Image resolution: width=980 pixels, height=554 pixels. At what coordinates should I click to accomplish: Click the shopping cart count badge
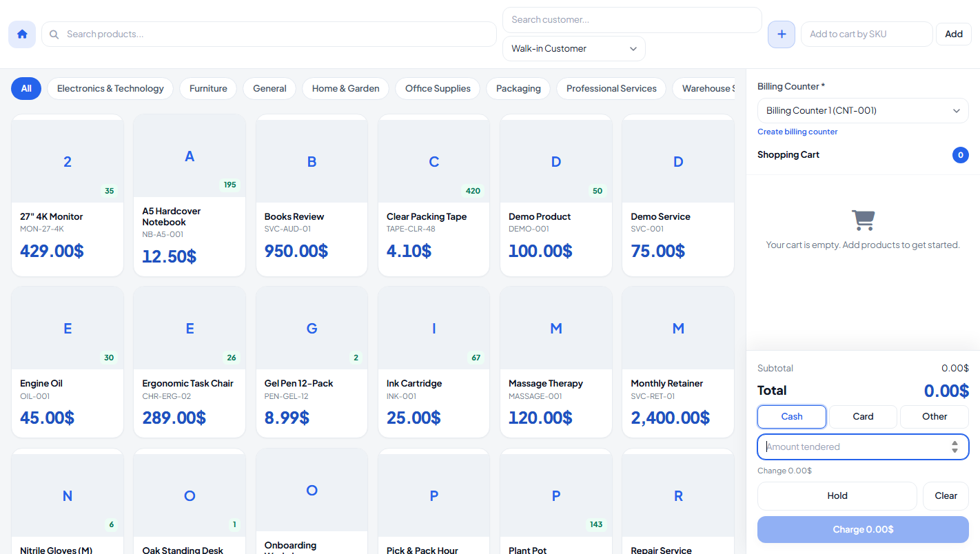point(961,155)
